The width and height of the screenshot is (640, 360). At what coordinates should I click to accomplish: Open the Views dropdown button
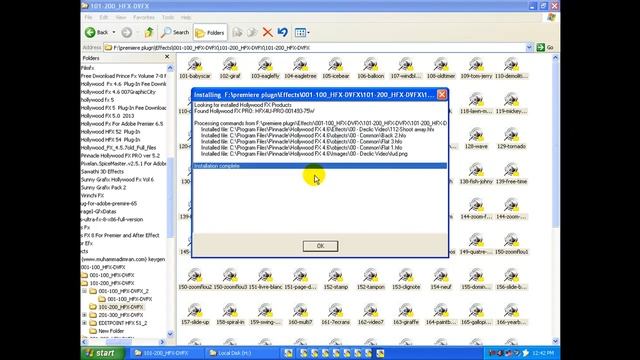[302, 32]
